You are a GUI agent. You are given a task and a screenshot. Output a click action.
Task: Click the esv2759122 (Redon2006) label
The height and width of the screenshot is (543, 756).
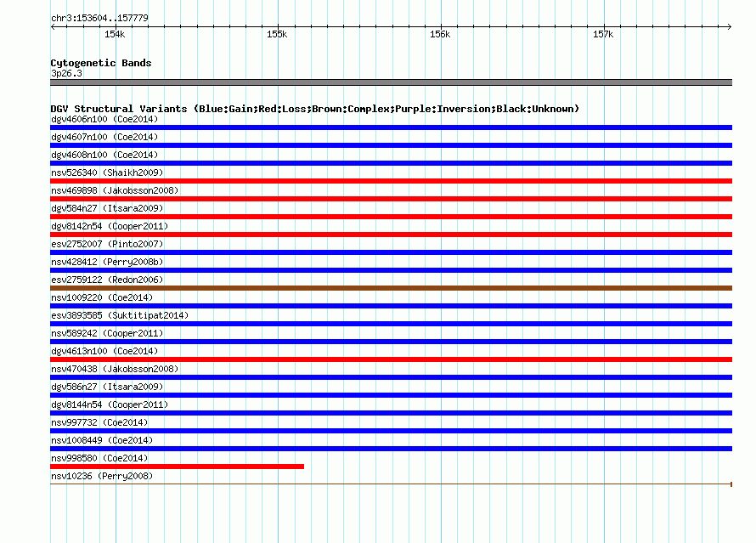tap(107, 280)
